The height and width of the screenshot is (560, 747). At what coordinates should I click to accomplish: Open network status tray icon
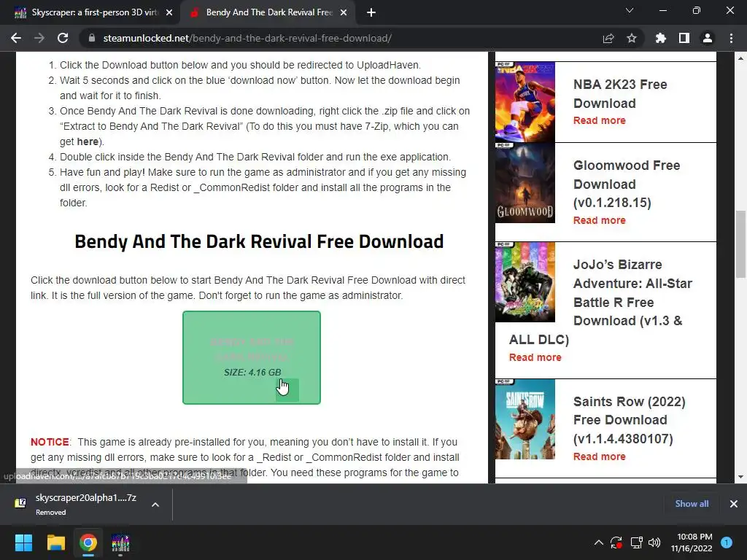coord(636,542)
